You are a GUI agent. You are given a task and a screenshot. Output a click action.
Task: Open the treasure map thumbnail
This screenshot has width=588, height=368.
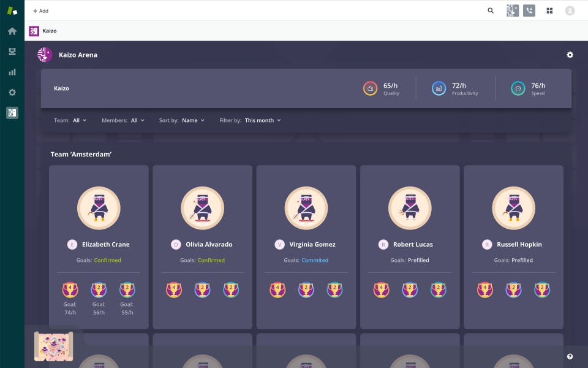(54, 346)
